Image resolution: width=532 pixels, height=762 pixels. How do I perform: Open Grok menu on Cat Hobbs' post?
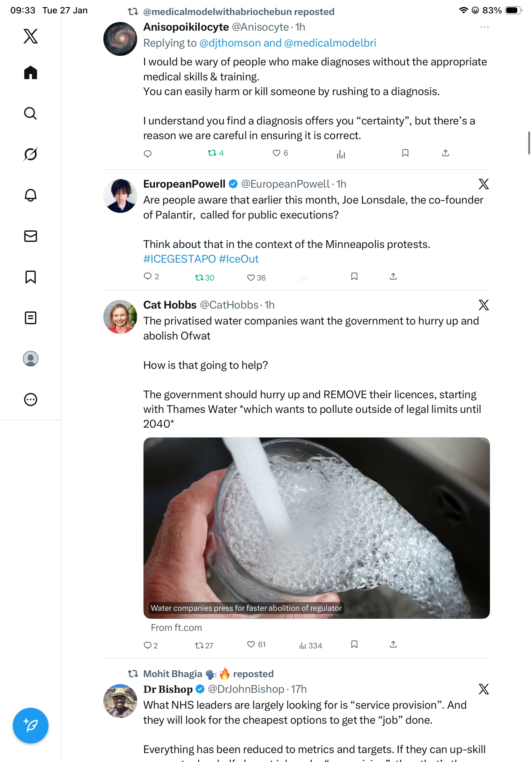tap(484, 305)
